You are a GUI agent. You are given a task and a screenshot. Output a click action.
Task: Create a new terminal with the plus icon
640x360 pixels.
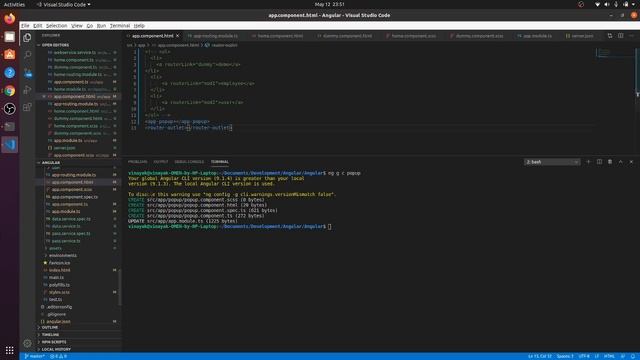pyautogui.click(x=588, y=162)
